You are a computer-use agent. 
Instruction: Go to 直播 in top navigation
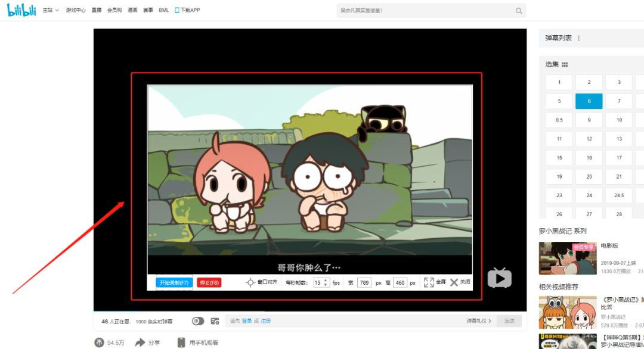97,10
